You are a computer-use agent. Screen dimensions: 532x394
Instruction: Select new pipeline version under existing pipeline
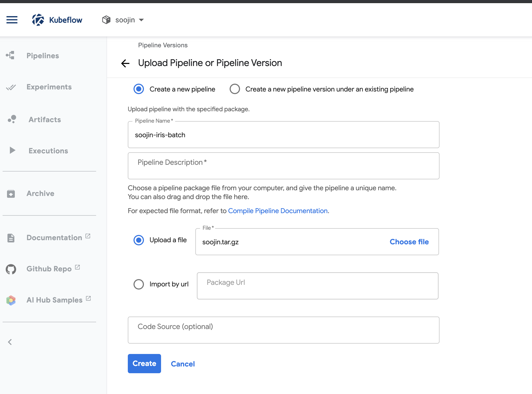(235, 89)
